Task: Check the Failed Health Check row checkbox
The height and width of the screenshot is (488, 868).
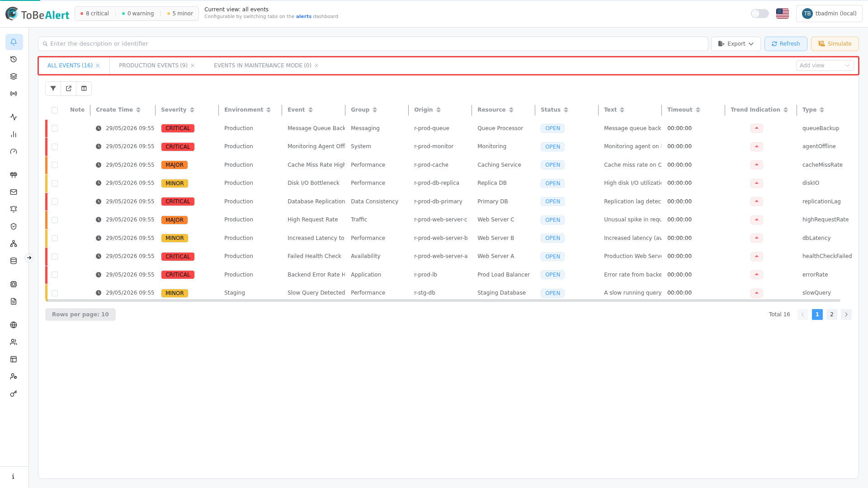Action: tap(55, 257)
